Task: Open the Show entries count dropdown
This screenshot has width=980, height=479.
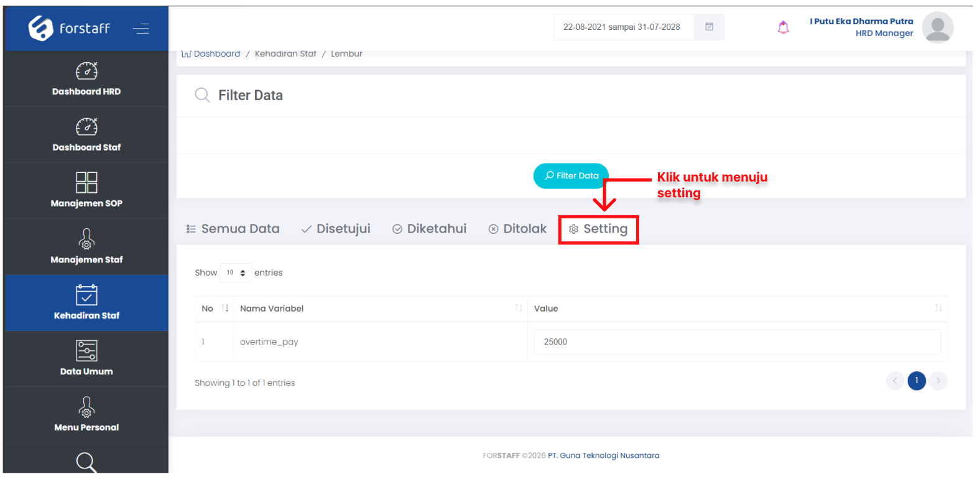Action: coord(236,272)
